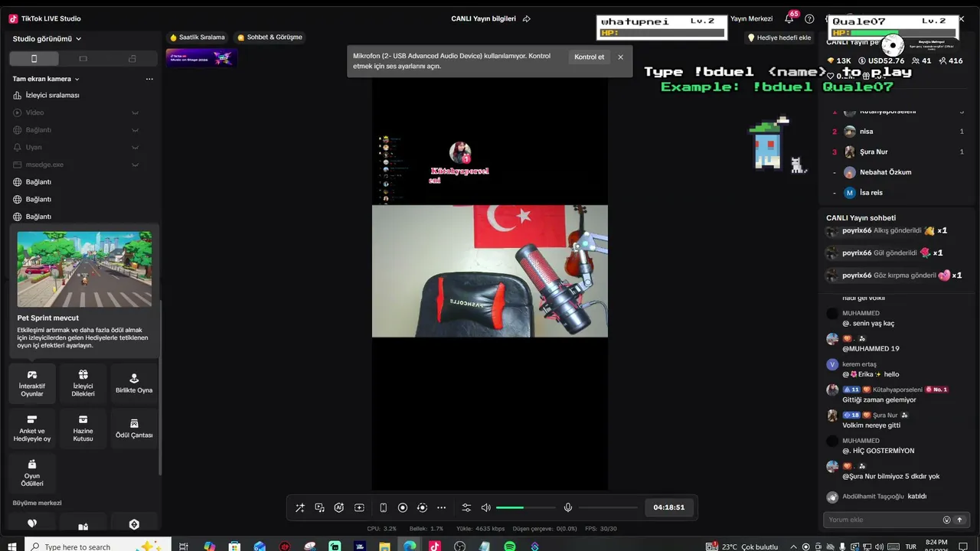Show the hidden greyed-out Bağlantı source
Viewport: 980px width, 551px height.
[x=136, y=130]
